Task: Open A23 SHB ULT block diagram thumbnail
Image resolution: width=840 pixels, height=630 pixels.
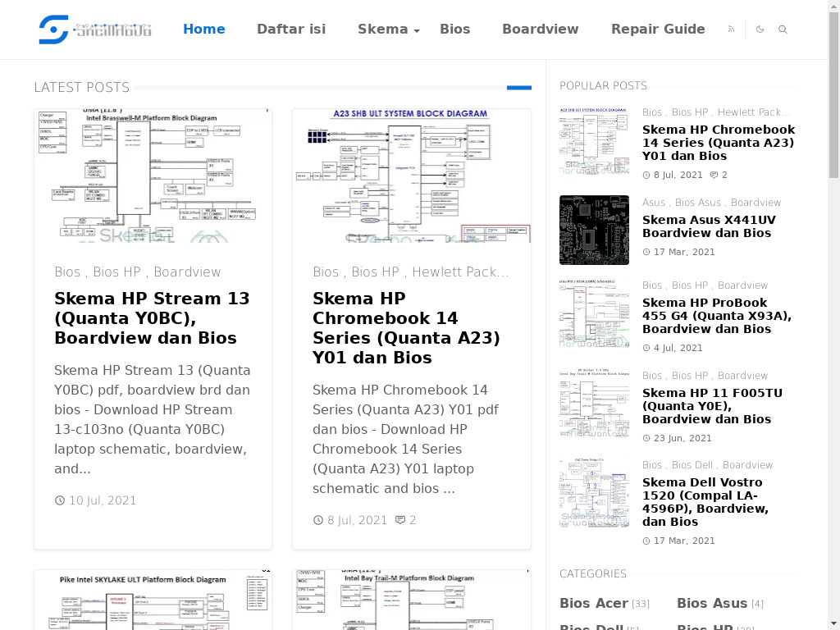Action: coord(412,176)
